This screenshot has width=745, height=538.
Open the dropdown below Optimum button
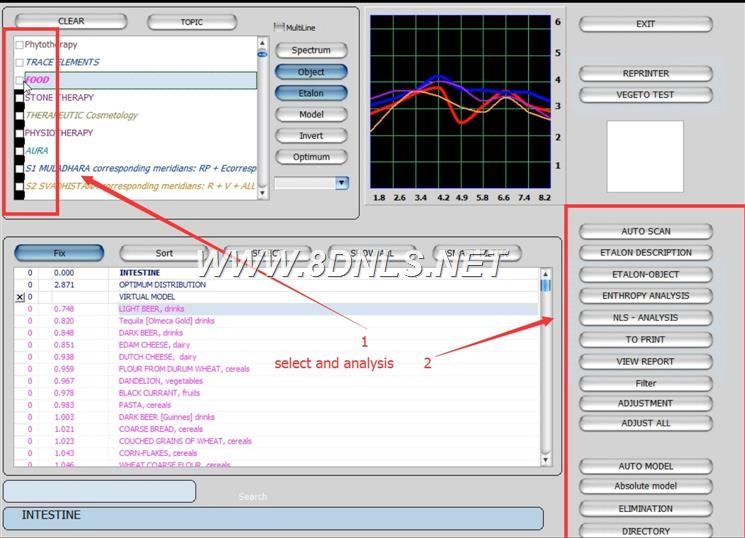tap(342, 183)
